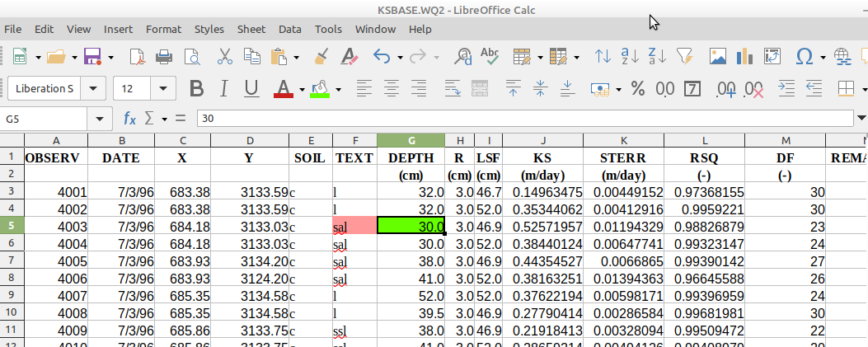Click Align Bottom icon
Viewport: 868px width, 347px height.
(x=568, y=88)
